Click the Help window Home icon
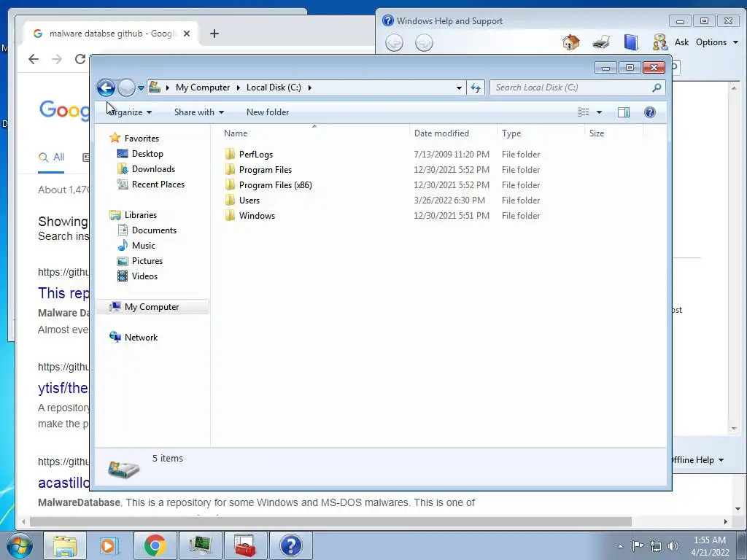The width and height of the screenshot is (747, 560). coord(570,42)
